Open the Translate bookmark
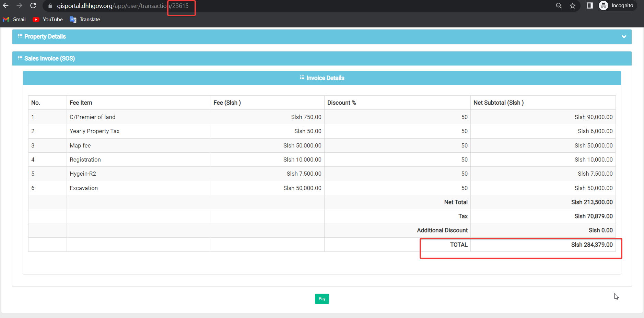Viewport: 644px width, 318px height. tap(85, 20)
